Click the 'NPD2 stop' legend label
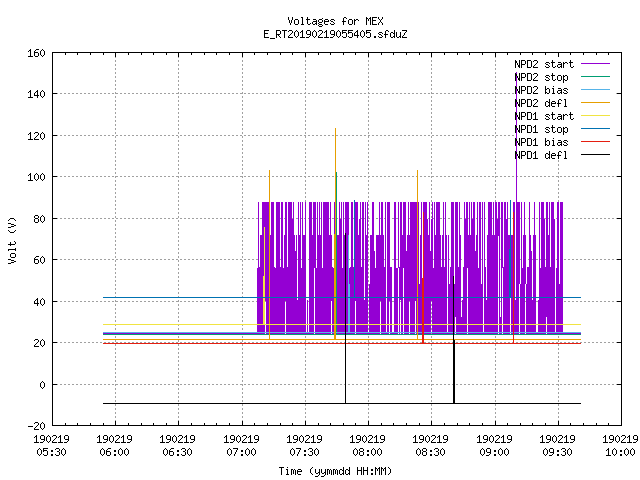Image resolution: width=640 pixels, height=480 pixels. point(541,77)
